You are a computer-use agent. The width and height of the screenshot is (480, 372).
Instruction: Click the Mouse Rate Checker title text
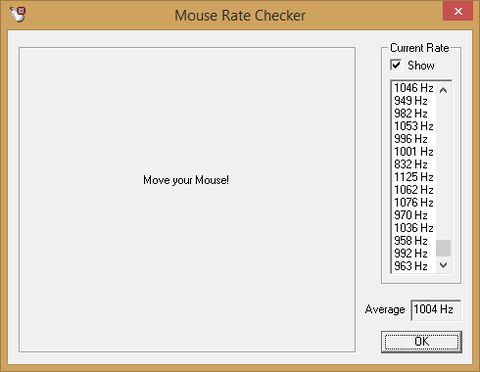point(240,15)
